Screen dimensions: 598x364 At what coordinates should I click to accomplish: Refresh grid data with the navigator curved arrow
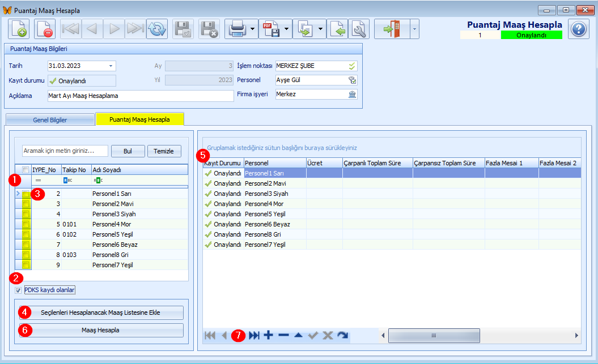[x=342, y=335]
